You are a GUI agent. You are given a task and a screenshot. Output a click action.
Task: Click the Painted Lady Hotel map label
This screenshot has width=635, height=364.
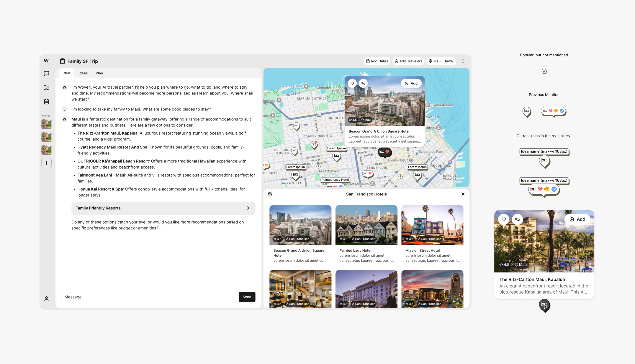tap(335, 180)
